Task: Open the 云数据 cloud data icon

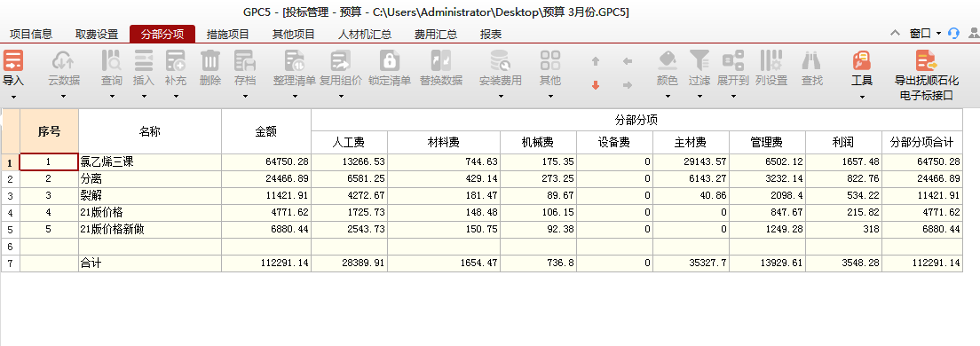Action: [x=63, y=60]
